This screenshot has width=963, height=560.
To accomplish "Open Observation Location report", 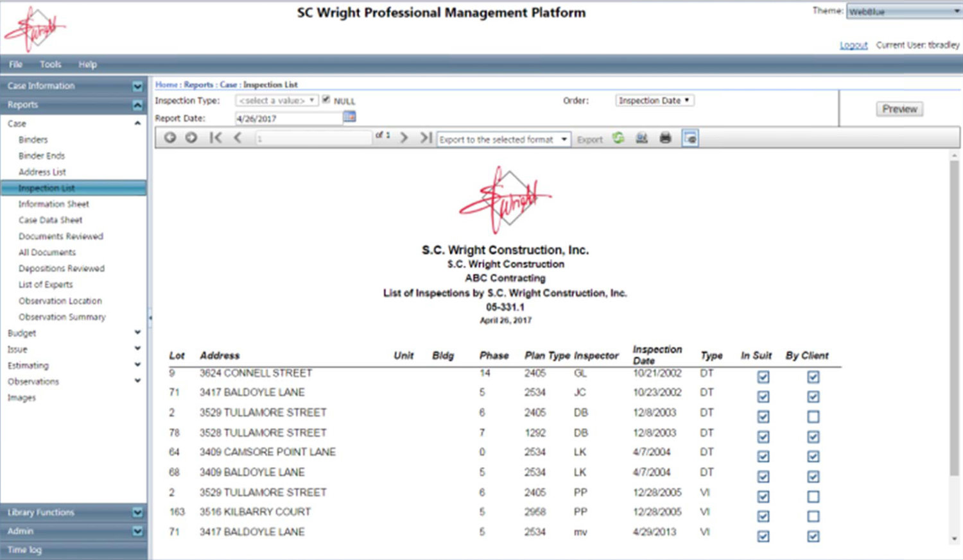I will (x=60, y=301).
